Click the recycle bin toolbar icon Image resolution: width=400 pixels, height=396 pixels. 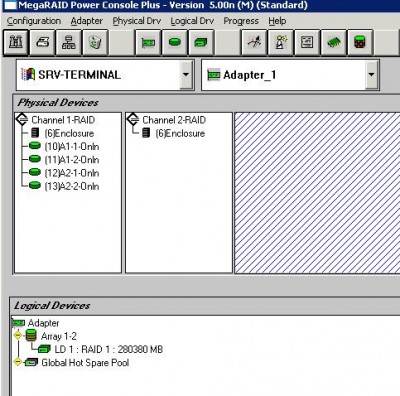(95, 42)
